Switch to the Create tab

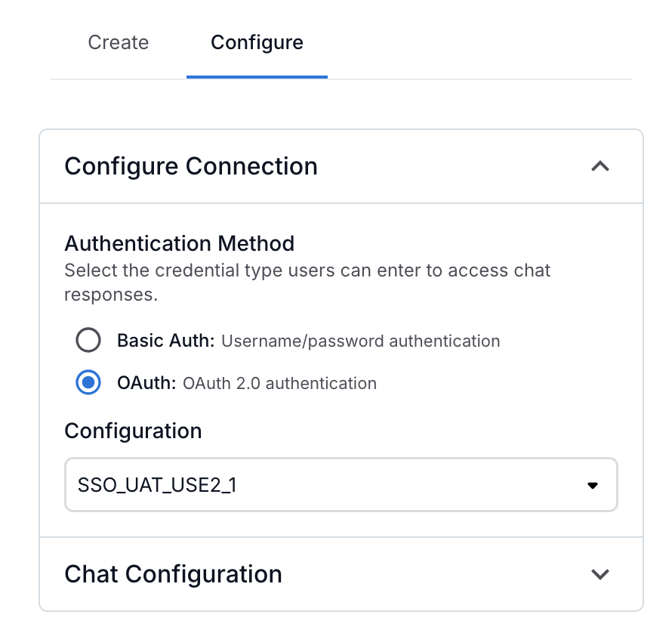tap(118, 42)
